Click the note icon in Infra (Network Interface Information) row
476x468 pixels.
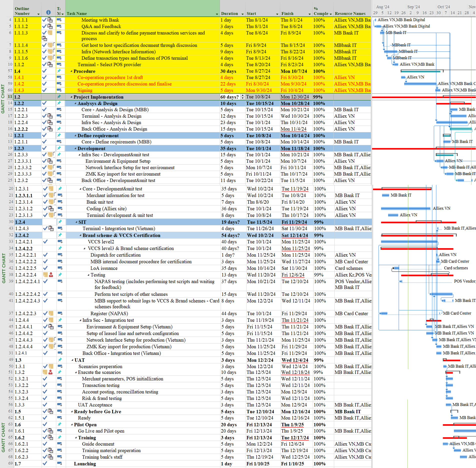tap(50, 52)
